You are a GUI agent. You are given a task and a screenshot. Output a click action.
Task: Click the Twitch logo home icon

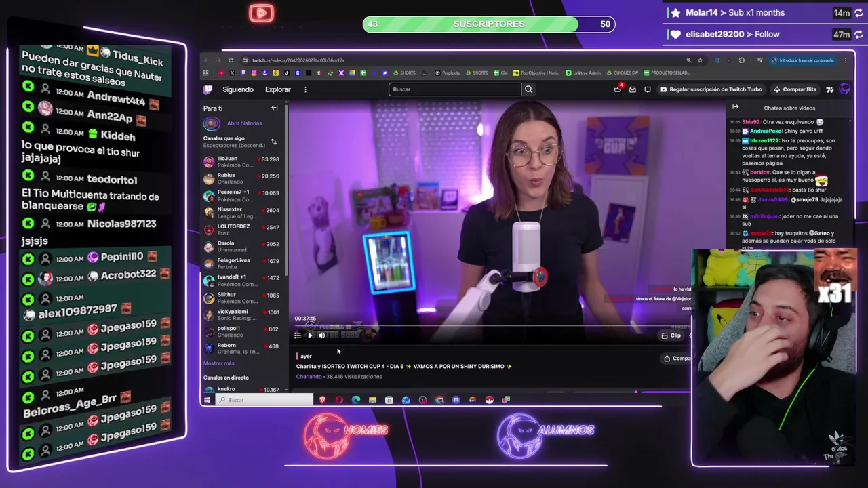click(x=208, y=89)
